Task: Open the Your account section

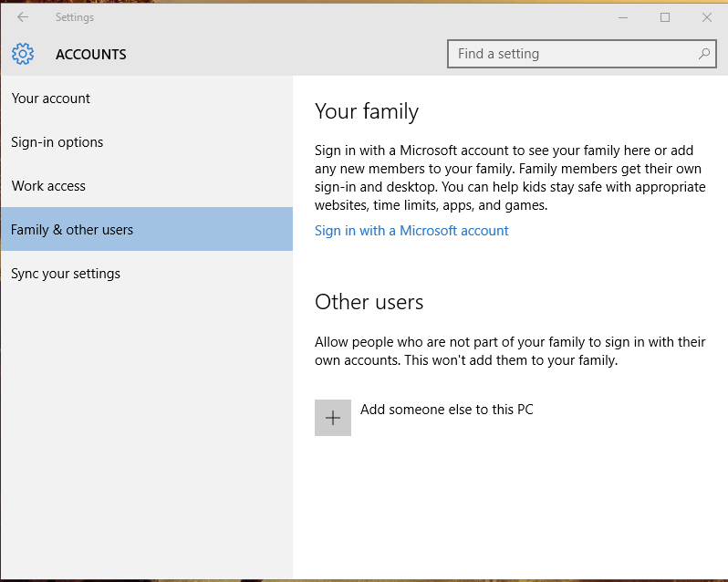Action: [51, 99]
